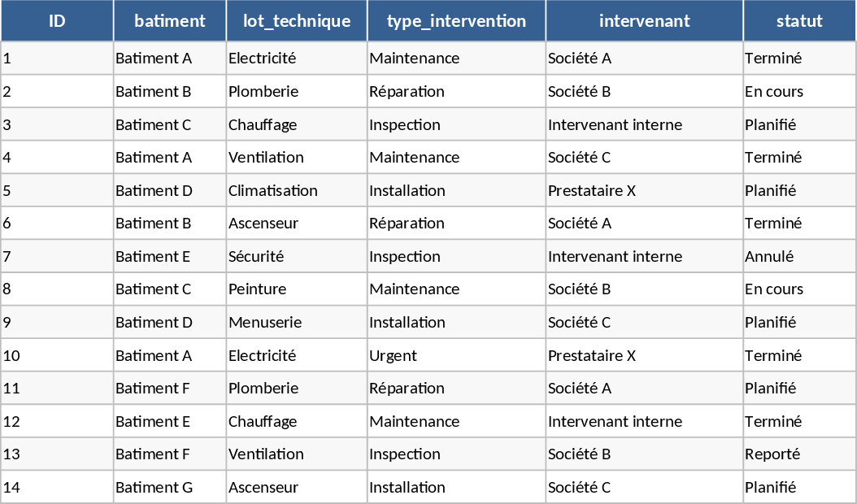Screen dimensions: 857x504
Task: Select the Batiment C cell in row 3
Action: click(x=154, y=125)
